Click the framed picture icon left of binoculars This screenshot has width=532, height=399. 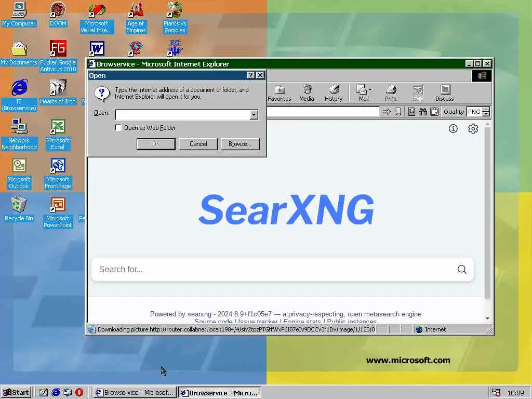[x=411, y=112]
